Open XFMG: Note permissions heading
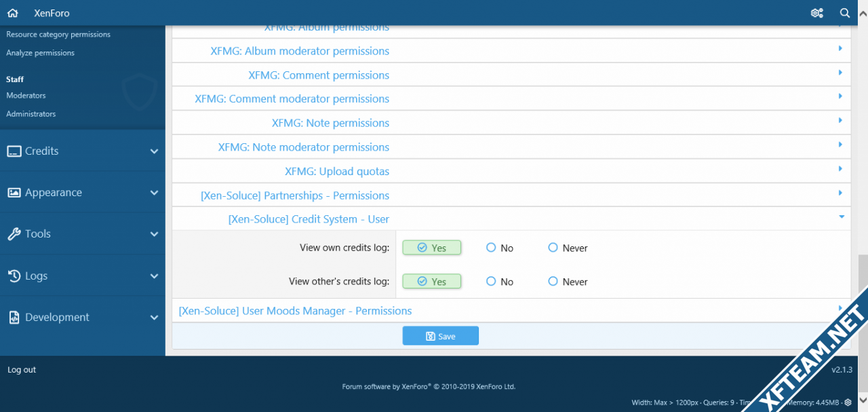Screen dimensions: 868x412 [330, 123]
